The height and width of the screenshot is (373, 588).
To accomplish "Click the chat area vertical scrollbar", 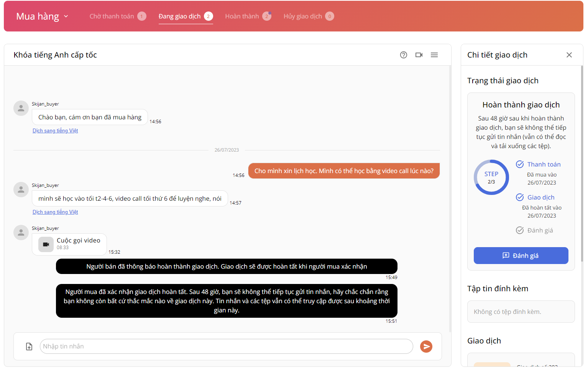I will pyautogui.click(x=450, y=198).
